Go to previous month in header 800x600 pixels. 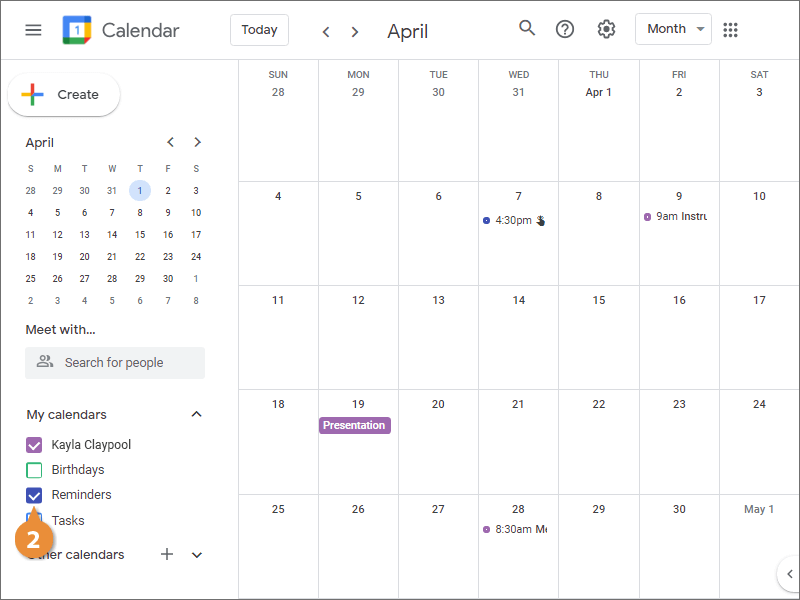pos(326,31)
